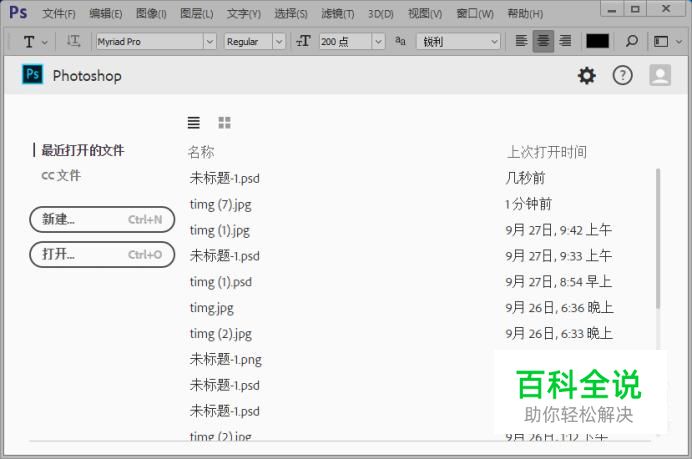Open timg.jpg recent file
The image size is (692, 459).
tap(212, 308)
